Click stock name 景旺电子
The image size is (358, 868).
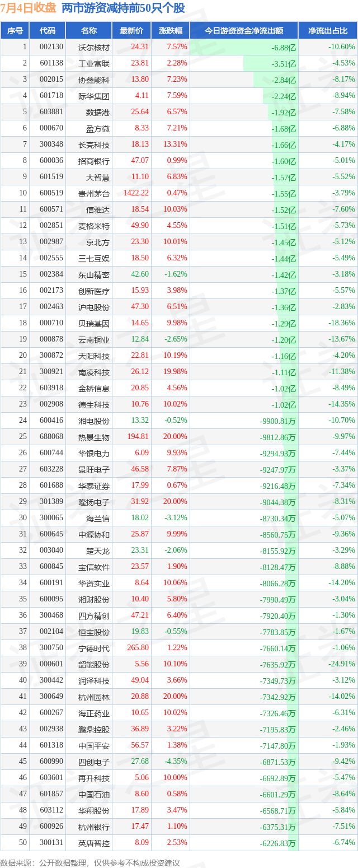94,469
